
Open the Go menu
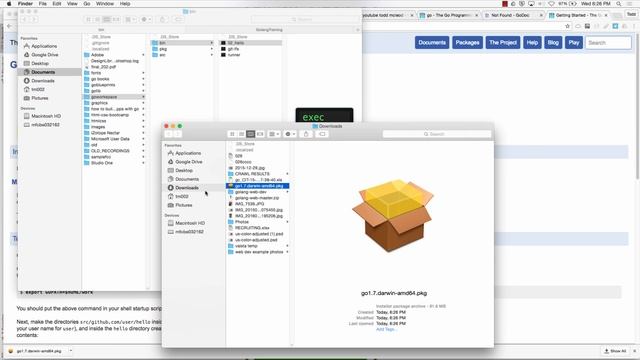[x=87, y=4]
